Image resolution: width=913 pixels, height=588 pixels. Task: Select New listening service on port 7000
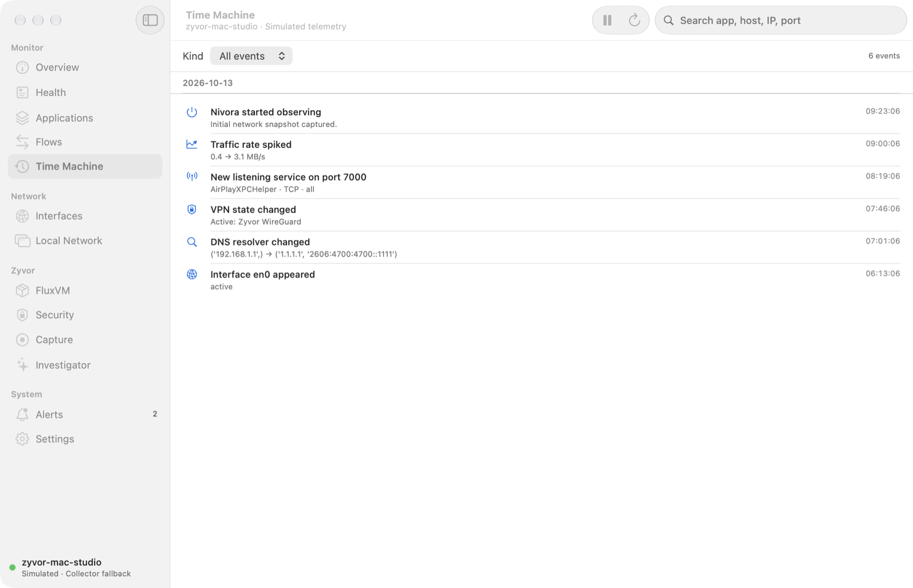pos(542,182)
